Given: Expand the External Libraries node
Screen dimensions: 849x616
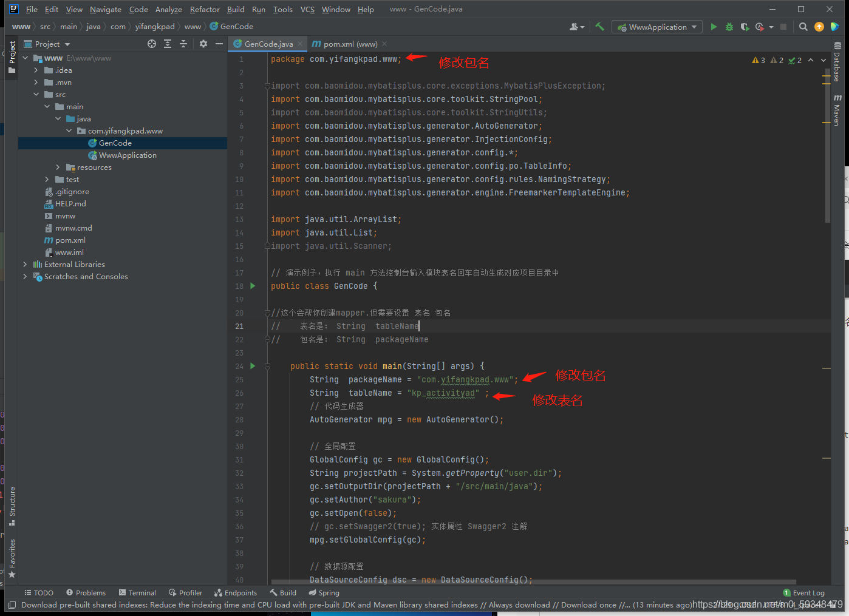Looking at the screenshot, I should point(24,264).
